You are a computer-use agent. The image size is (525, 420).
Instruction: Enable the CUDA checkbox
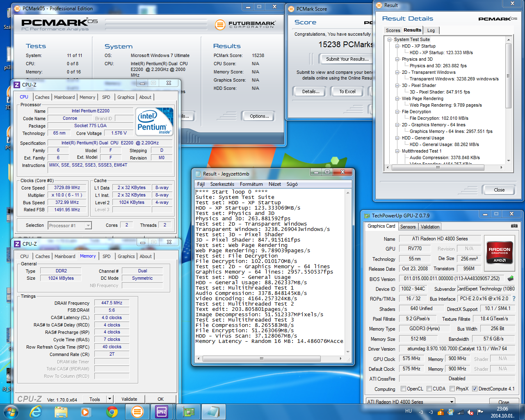429,389
